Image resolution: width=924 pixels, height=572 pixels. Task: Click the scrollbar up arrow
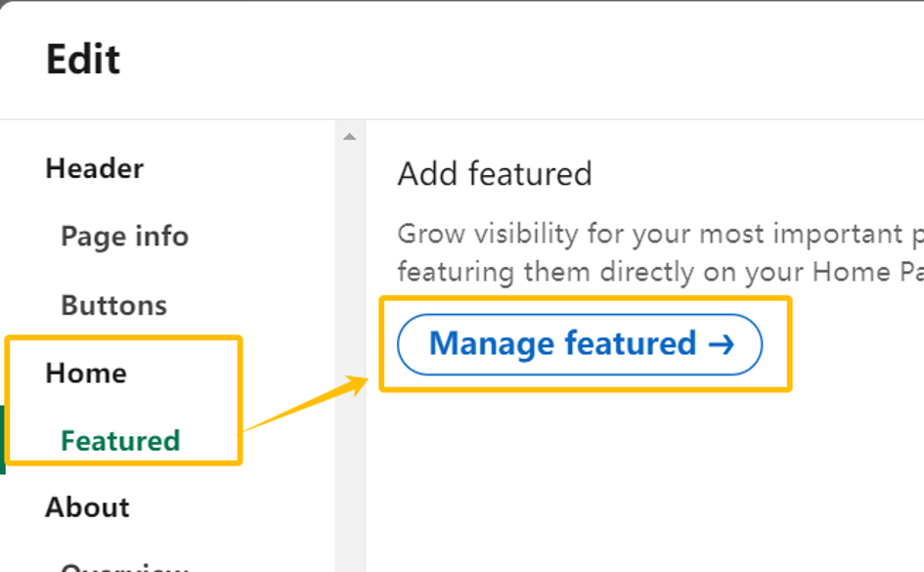[349, 137]
